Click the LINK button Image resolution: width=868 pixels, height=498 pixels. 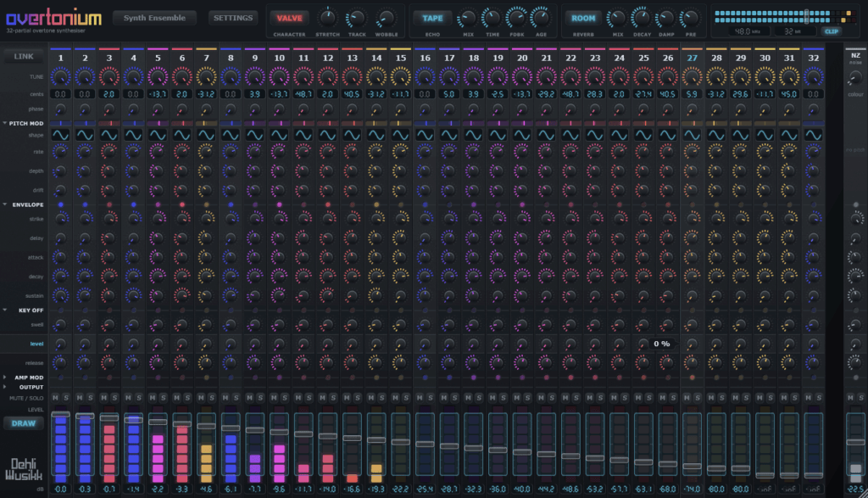click(24, 57)
